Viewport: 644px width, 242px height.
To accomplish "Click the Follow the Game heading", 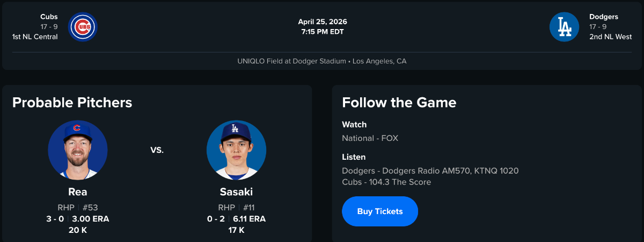I will tap(399, 102).
